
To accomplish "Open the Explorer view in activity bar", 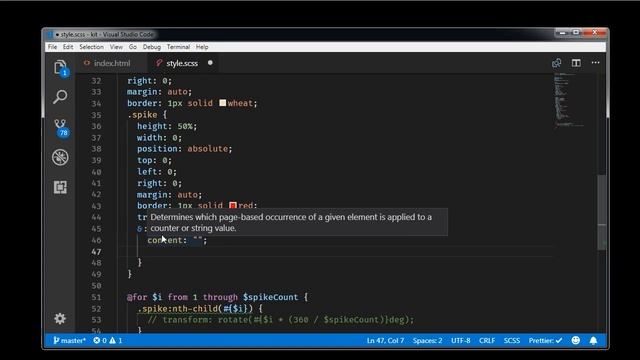I will pos(60,67).
